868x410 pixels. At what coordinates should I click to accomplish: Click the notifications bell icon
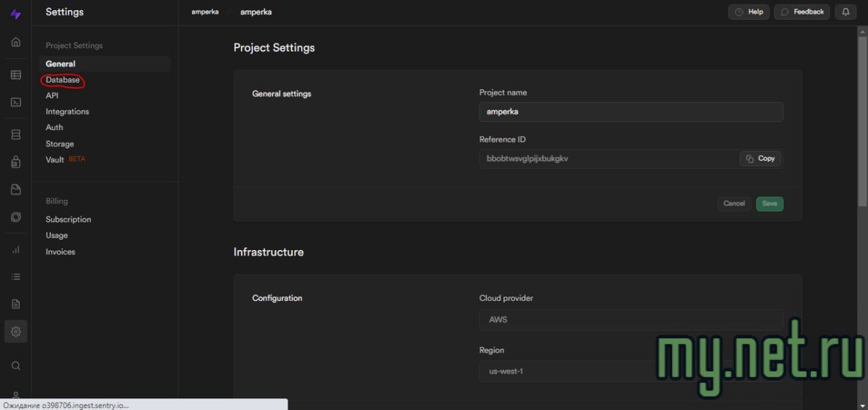click(x=845, y=12)
